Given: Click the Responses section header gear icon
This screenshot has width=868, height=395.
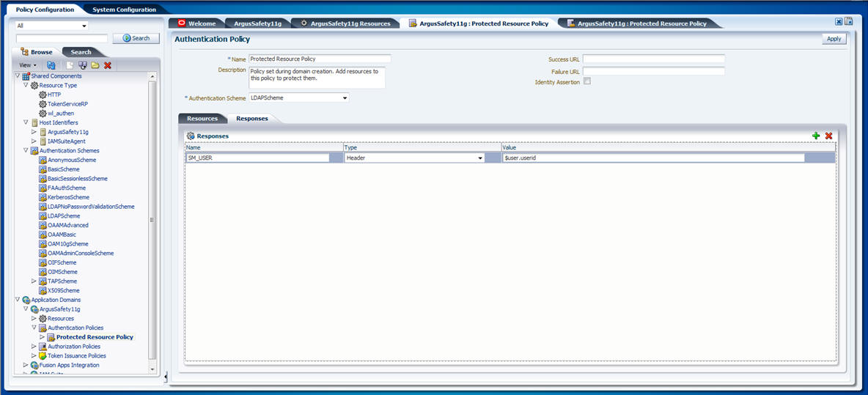Looking at the screenshot, I should (x=191, y=136).
